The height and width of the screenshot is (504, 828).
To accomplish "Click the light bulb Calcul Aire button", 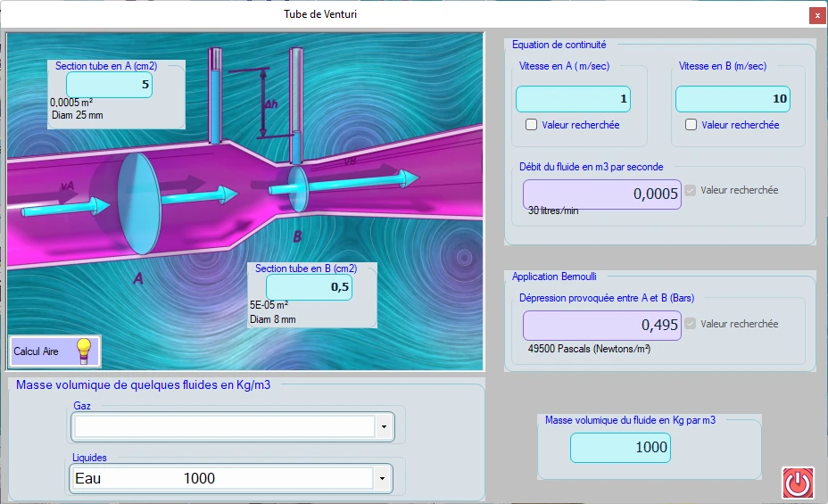I will [x=55, y=351].
